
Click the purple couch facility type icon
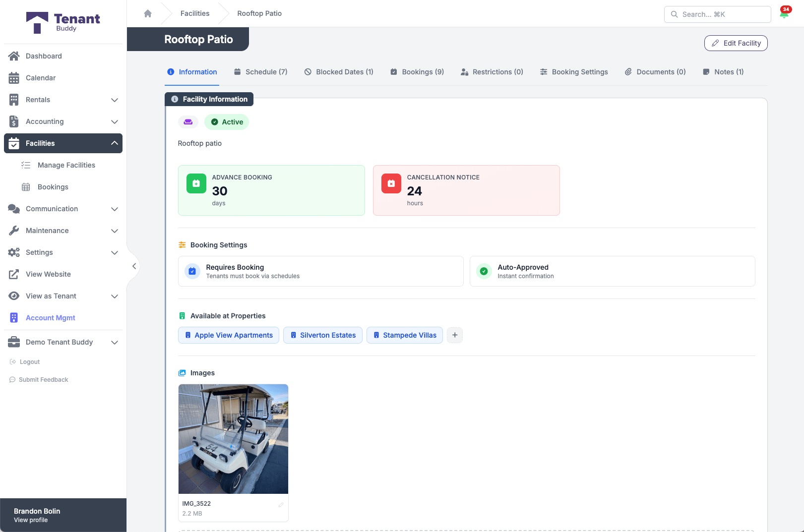click(x=188, y=122)
